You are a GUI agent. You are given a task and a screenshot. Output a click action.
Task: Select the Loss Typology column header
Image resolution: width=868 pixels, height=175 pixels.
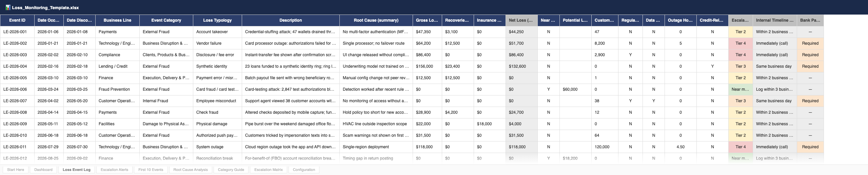(217, 20)
